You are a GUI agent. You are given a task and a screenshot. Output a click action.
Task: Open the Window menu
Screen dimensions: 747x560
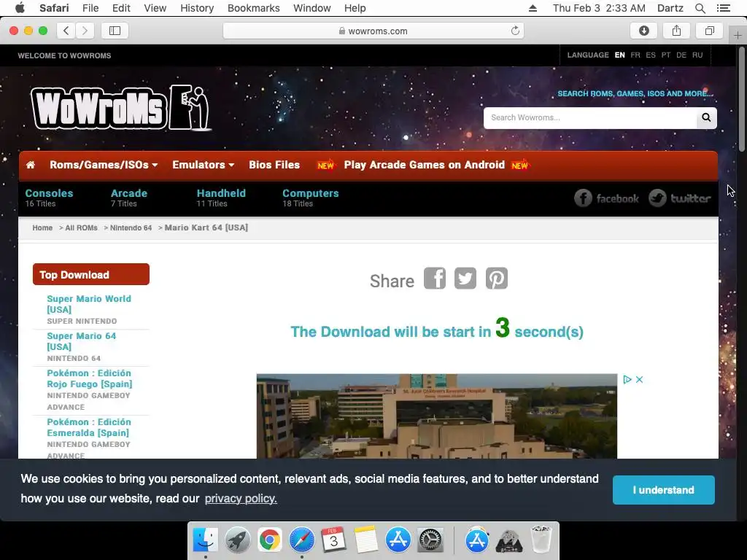click(311, 8)
